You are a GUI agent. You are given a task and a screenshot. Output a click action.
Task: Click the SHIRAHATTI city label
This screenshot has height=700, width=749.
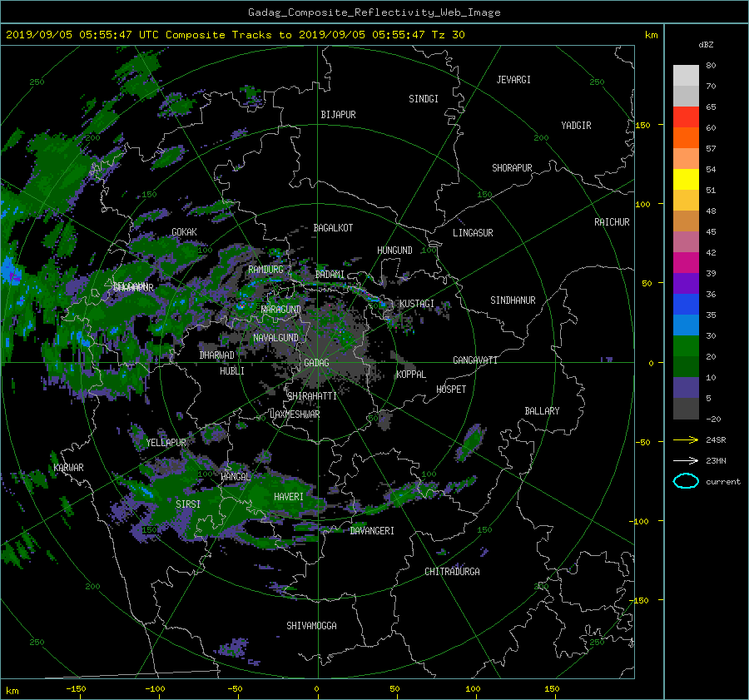[312, 396]
